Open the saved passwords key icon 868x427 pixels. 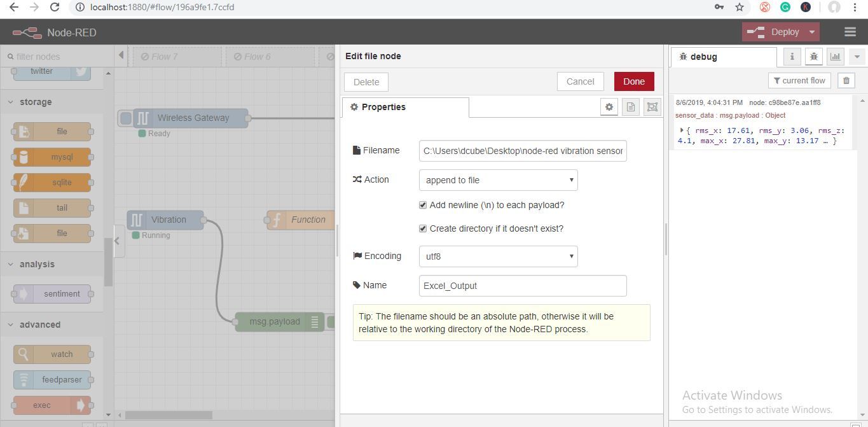719,7
